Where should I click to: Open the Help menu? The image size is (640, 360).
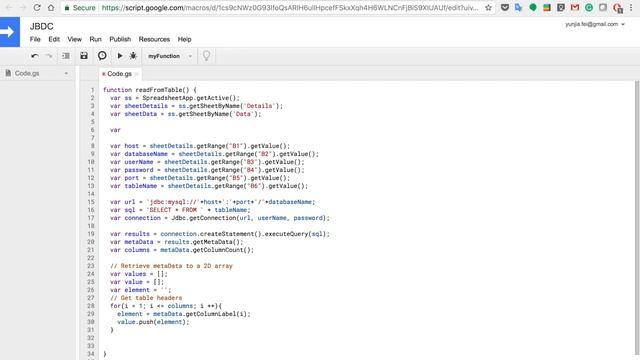coord(184,39)
